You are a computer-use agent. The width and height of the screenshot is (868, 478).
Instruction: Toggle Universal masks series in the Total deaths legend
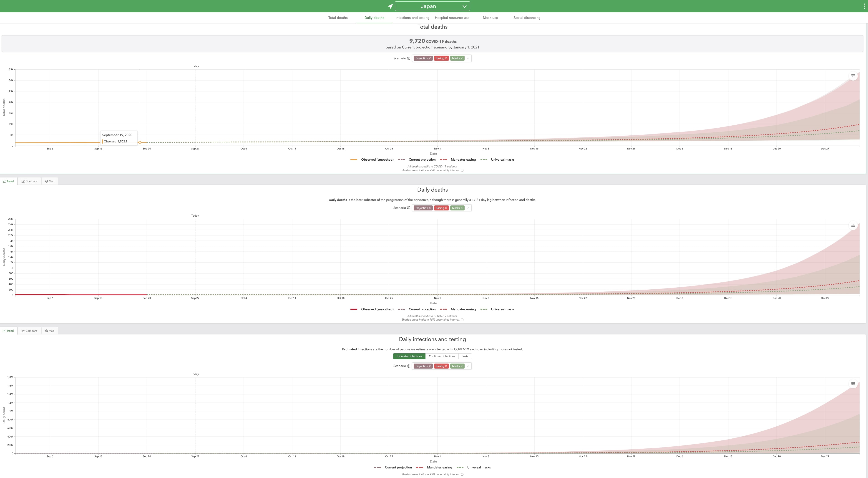(497, 160)
